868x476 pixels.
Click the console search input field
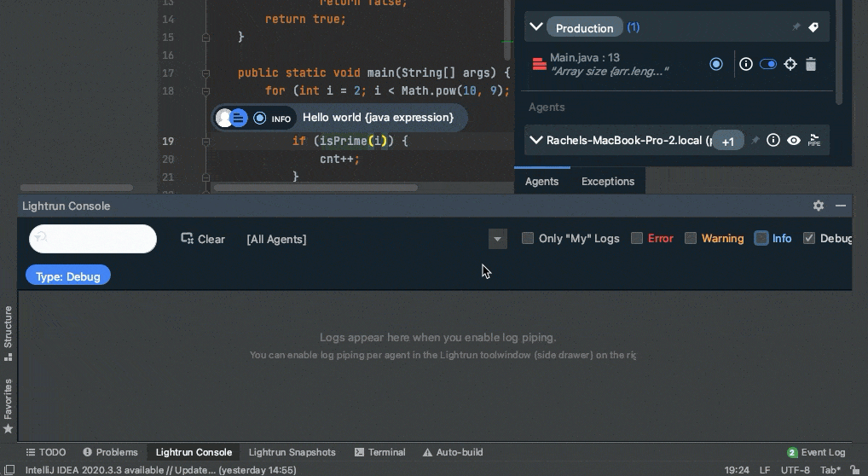coord(94,239)
